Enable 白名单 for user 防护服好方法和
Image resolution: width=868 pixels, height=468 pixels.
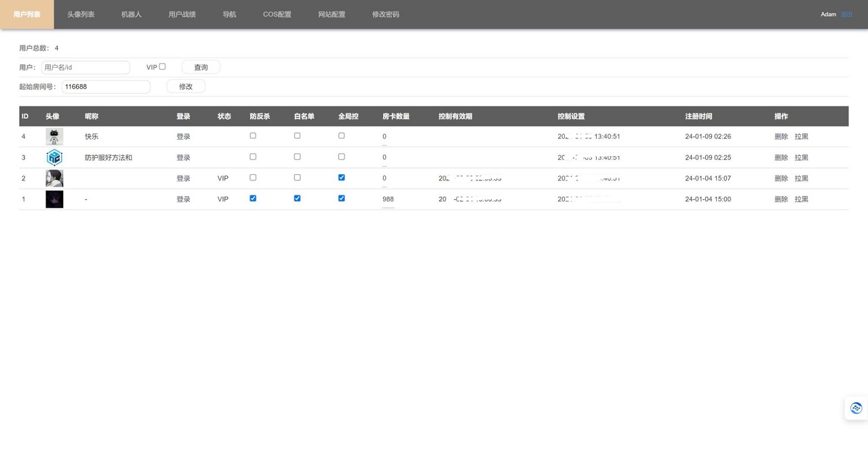point(297,157)
